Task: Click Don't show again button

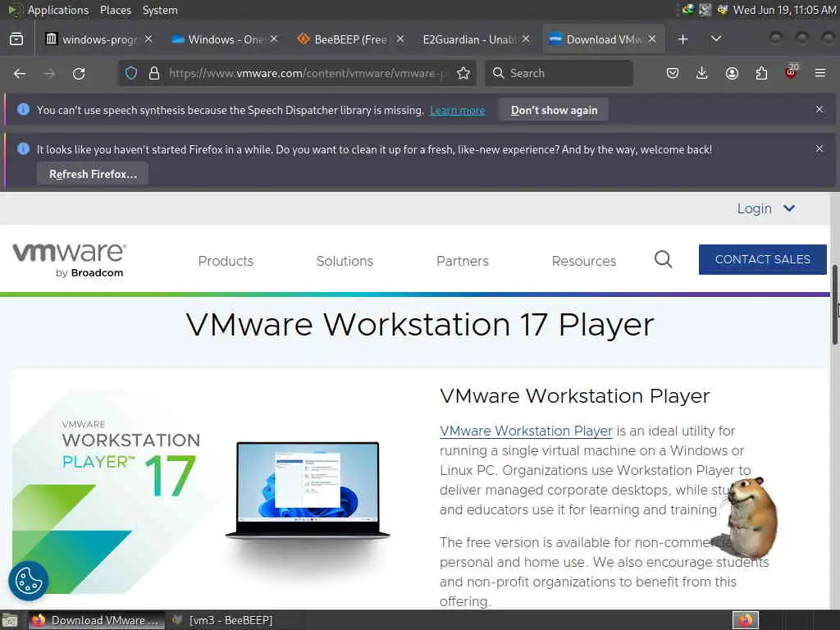Action: pos(554,110)
